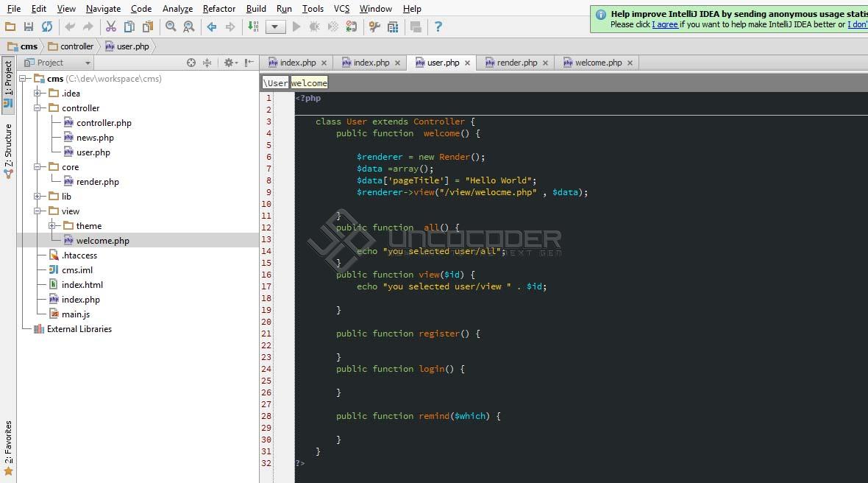The width and height of the screenshot is (868, 483).
Task: Click the Cut scissors icon
Action: click(x=111, y=27)
